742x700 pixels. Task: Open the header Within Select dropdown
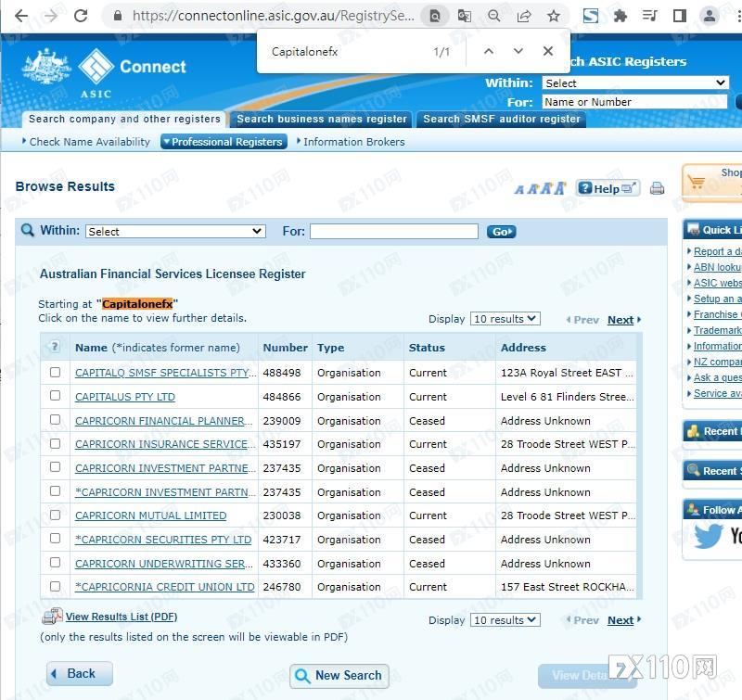pos(634,83)
